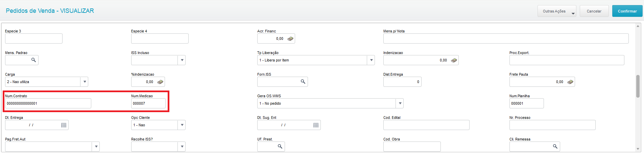Click the Dt. Entrega date field
Image resolution: width=644 pixels, height=154 pixels.
click(37, 125)
